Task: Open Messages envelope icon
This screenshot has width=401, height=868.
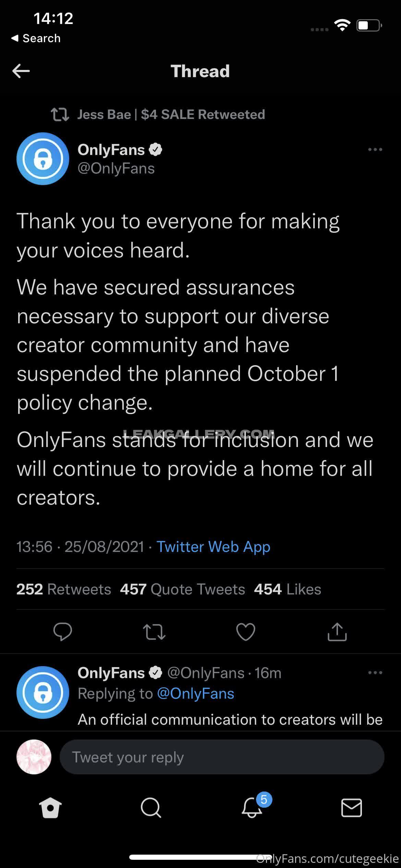Action: point(352,808)
